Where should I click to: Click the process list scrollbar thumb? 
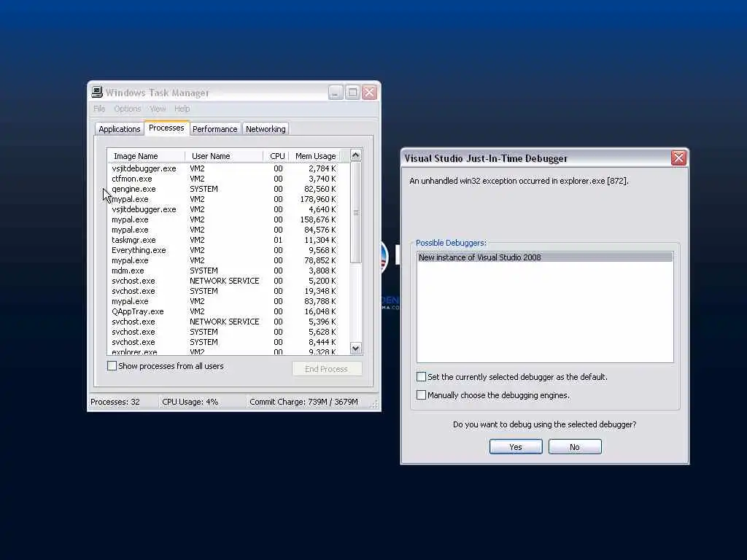point(355,212)
